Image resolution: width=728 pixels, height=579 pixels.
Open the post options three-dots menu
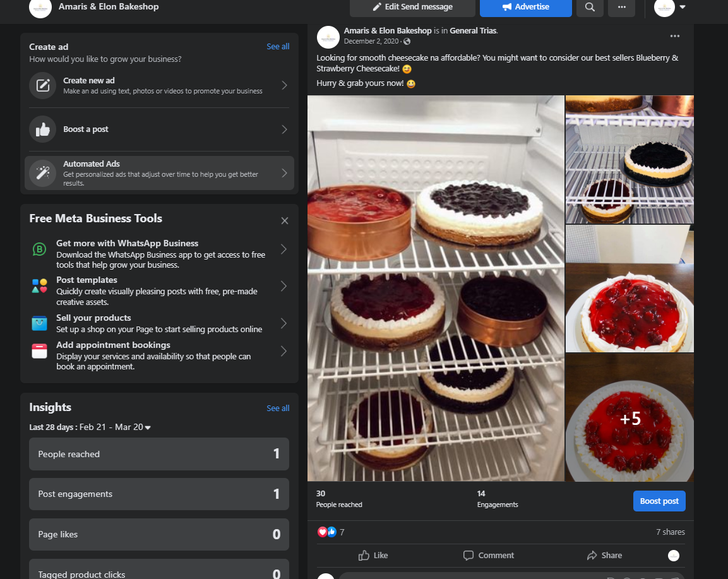[x=674, y=36]
